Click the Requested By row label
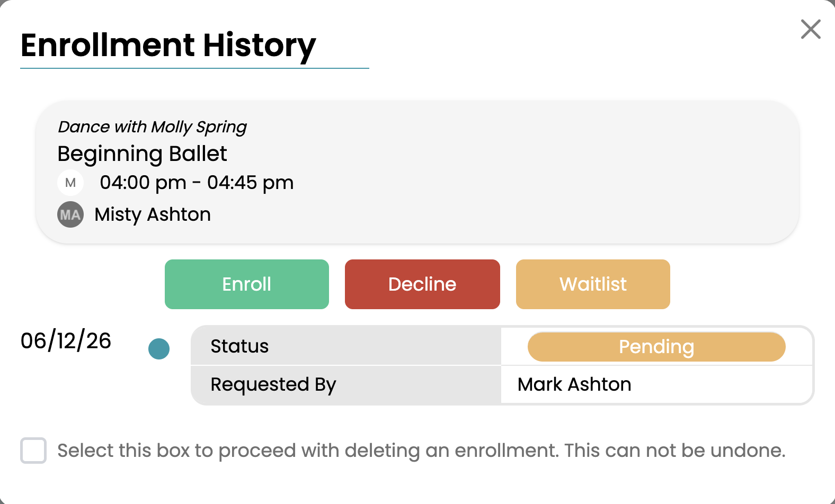Image resolution: width=835 pixels, height=504 pixels. (x=273, y=385)
